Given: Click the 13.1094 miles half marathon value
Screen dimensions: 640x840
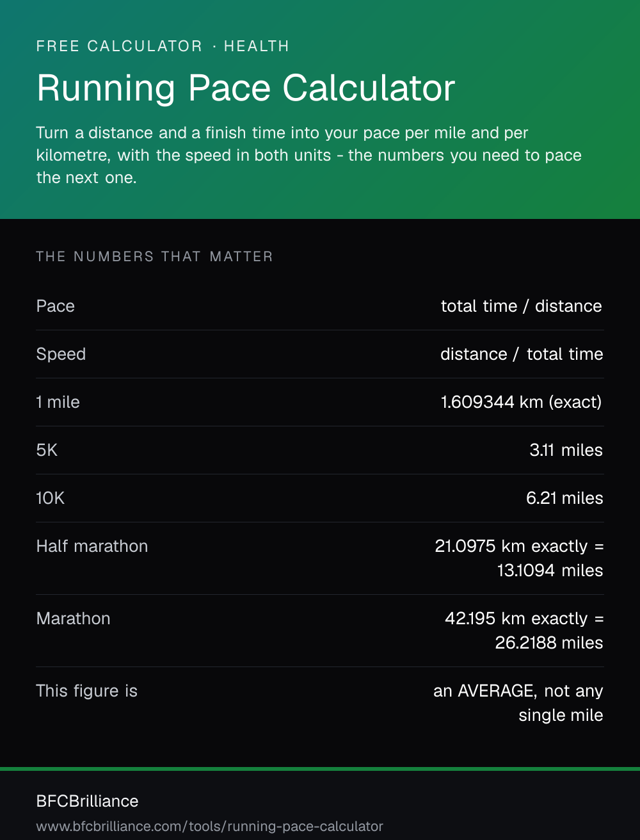Looking at the screenshot, I should point(550,570).
